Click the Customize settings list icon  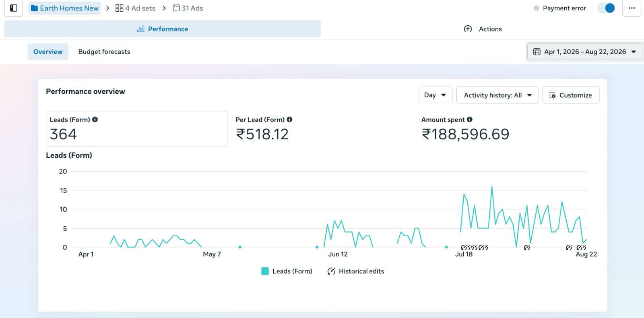552,95
